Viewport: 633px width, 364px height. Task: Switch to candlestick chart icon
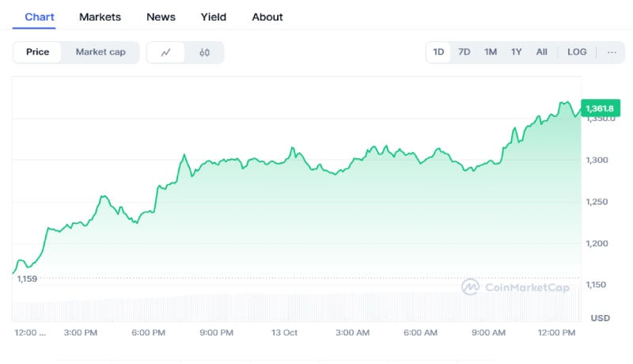(204, 52)
